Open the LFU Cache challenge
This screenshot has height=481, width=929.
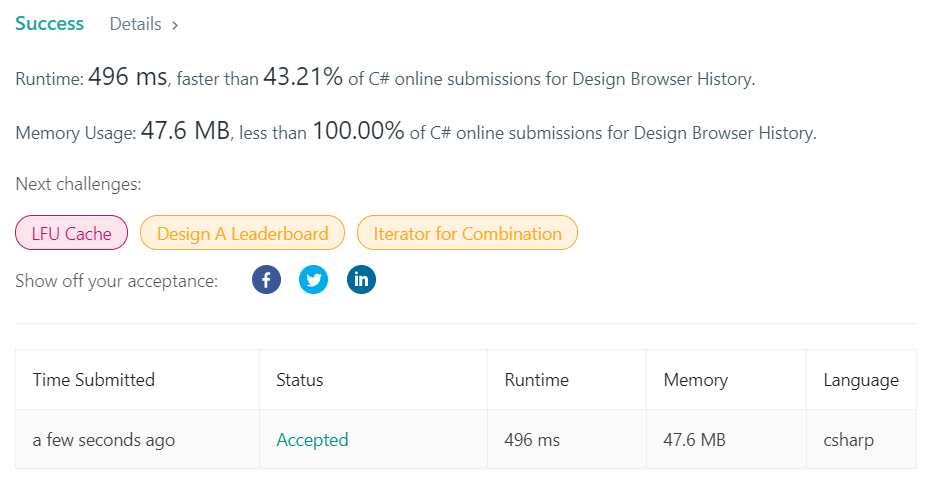(72, 233)
